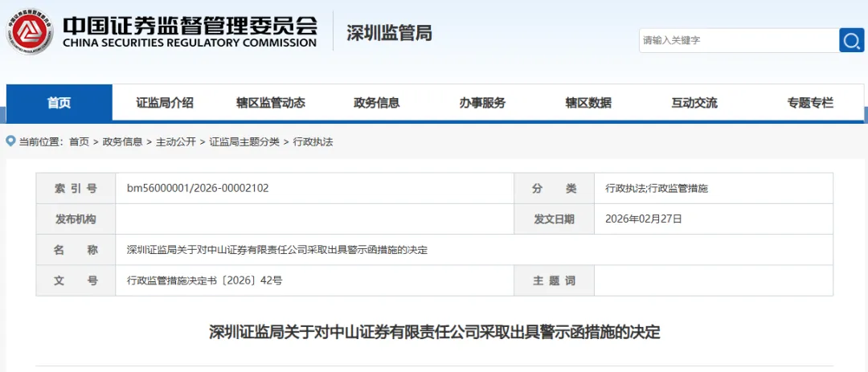Click the CSRC round logo emblem
Viewport: 868px width, 372px height.
30,31
